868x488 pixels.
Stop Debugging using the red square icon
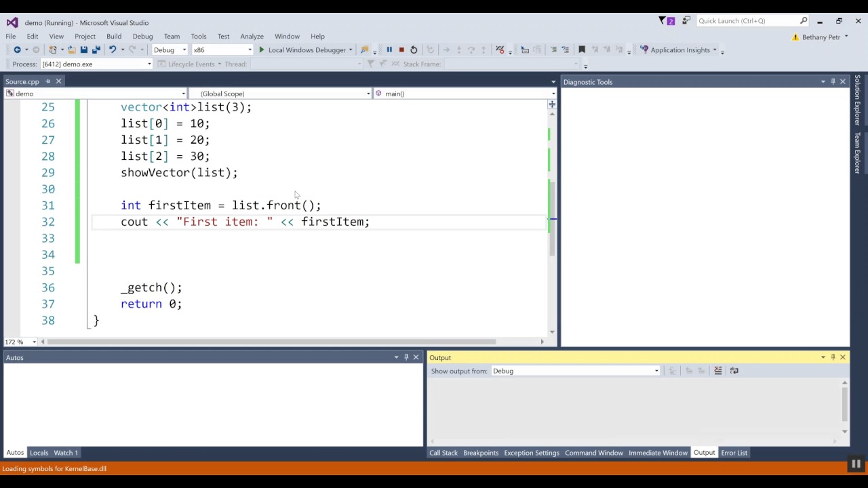pos(401,49)
